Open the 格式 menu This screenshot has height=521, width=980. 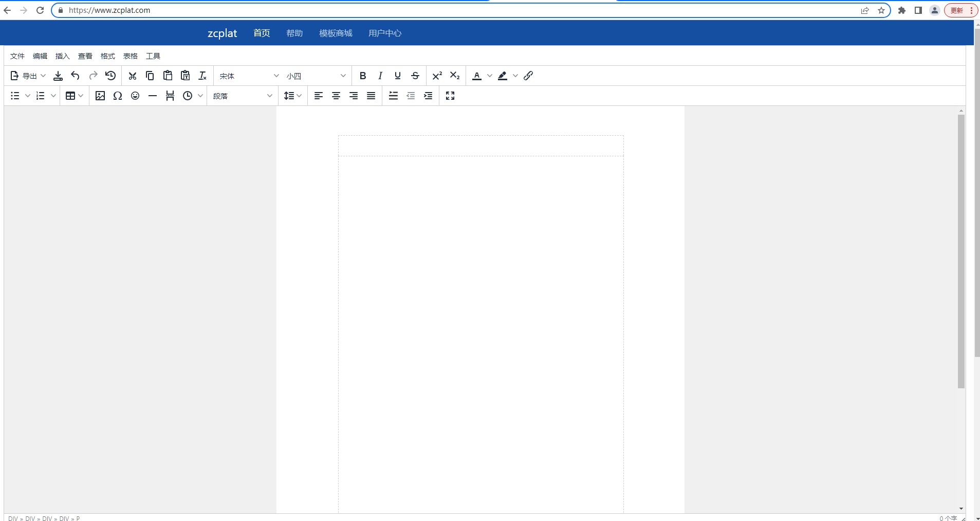click(108, 56)
